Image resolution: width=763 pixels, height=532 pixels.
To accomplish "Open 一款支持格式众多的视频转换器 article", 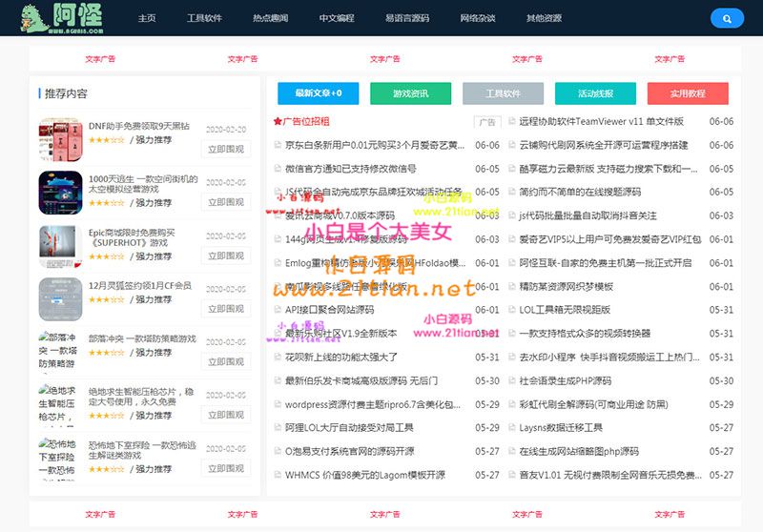I will point(585,334).
